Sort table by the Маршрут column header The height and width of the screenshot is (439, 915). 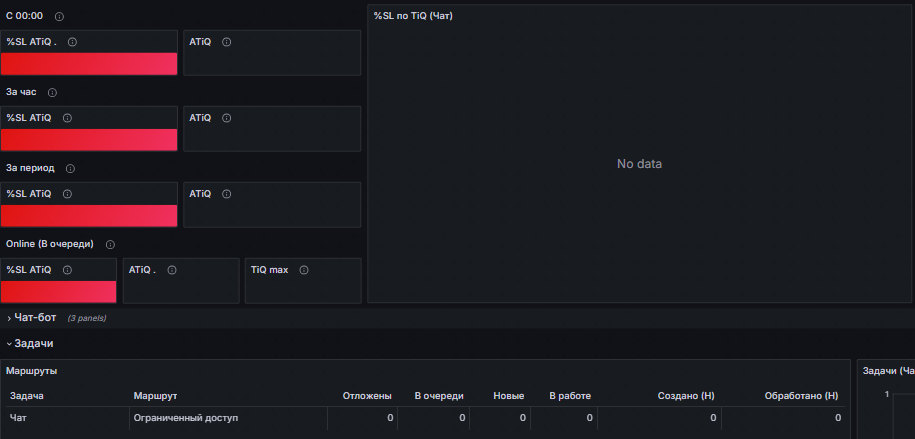point(155,397)
